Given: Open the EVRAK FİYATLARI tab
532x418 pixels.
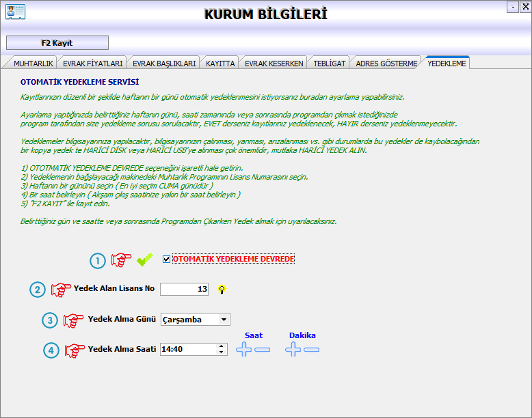Looking at the screenshot, I should 92,64.
